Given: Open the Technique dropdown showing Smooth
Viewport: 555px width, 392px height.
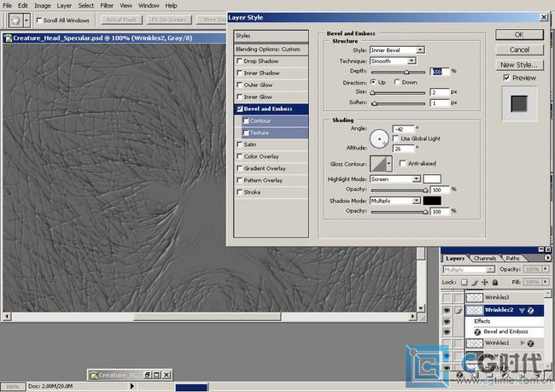Looking at the screenshot, I should point(411,61).
